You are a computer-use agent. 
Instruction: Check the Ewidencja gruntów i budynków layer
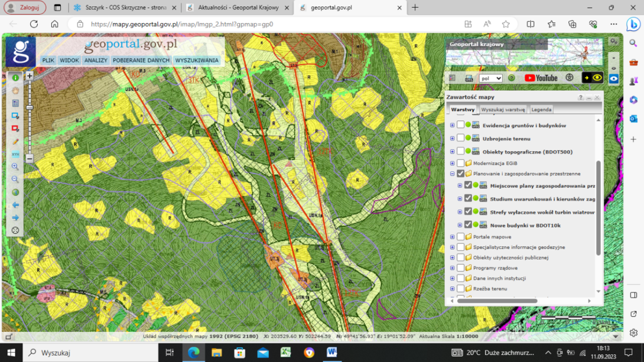point(460,125)
